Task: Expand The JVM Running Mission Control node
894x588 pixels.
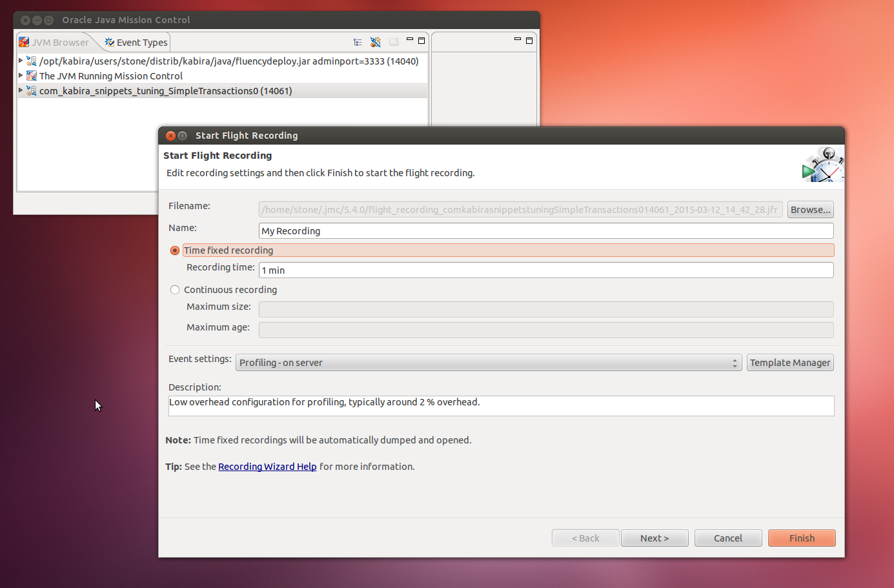Action: click(21, 76)
